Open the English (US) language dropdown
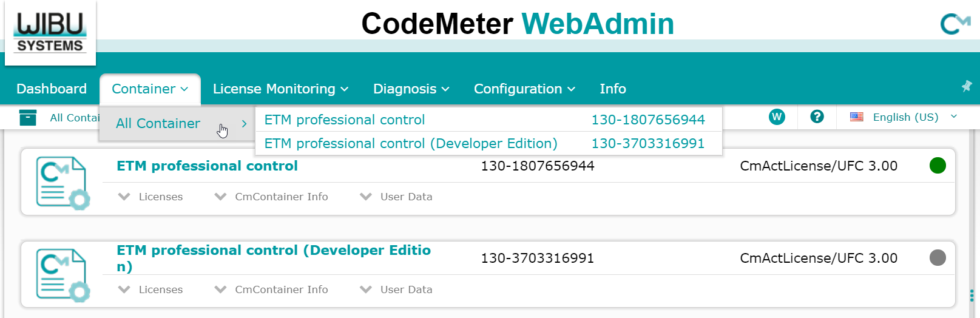This screenshot has width=980, height=318. [x=904, y=117]
